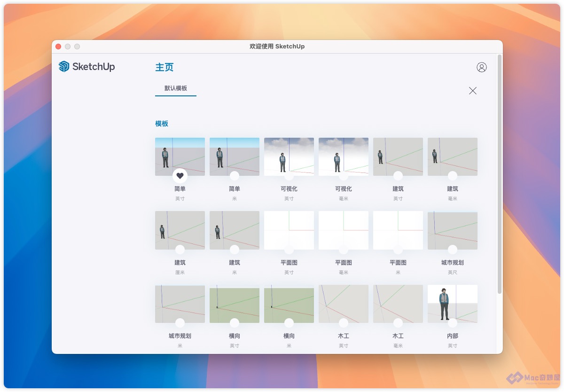564x392 pixels.
Task: Click the SketchUp logo
Action: (x=87, y=67)
